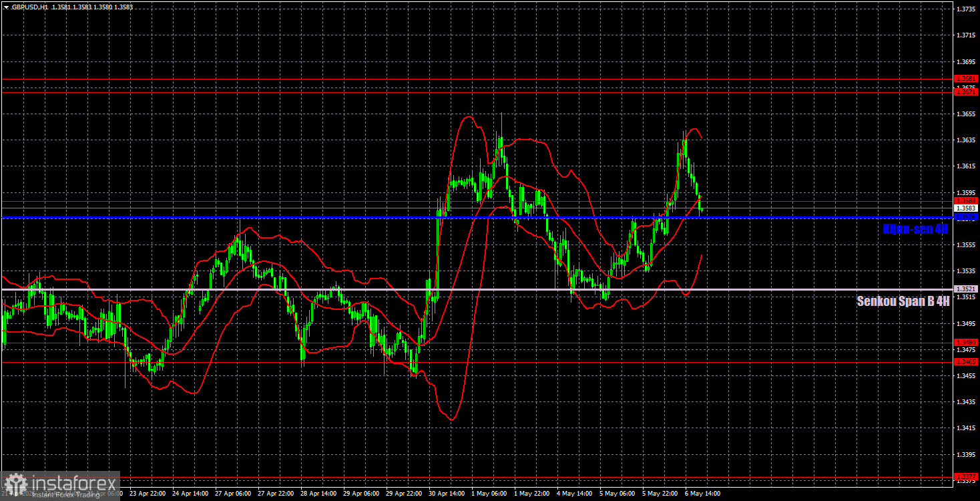The image size is (980, 501).
Task: Click the 1 May 22:00 time label
Action: 532,494
